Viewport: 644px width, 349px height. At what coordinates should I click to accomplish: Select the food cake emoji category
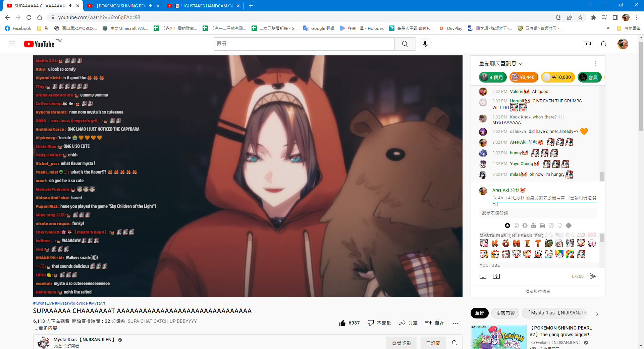[x=534, y=226]
